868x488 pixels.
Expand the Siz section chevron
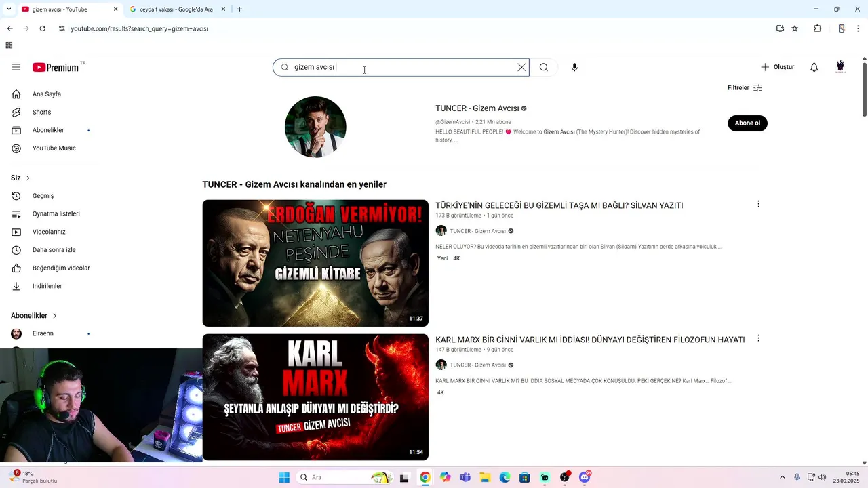[x=28, y=178]
